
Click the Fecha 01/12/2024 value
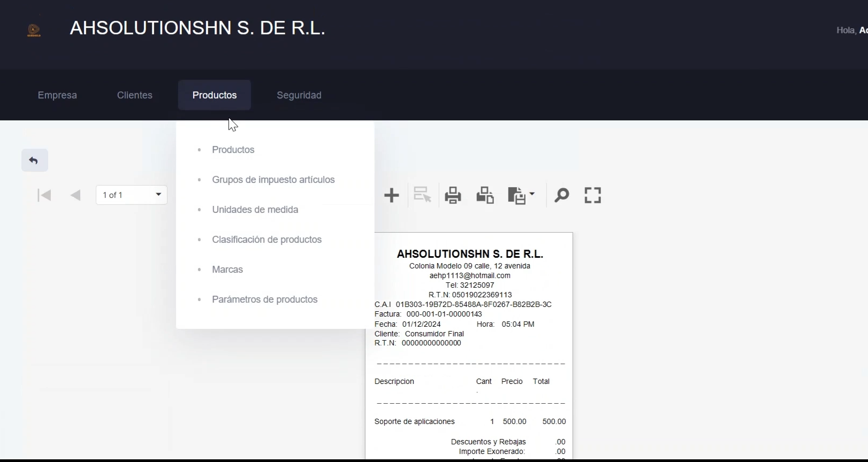(x=422, y=324)
